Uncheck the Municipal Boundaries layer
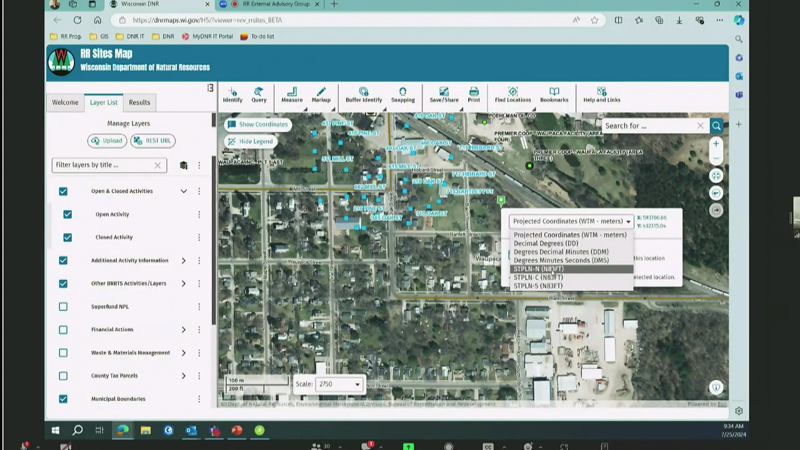 [x=63, y=399]
